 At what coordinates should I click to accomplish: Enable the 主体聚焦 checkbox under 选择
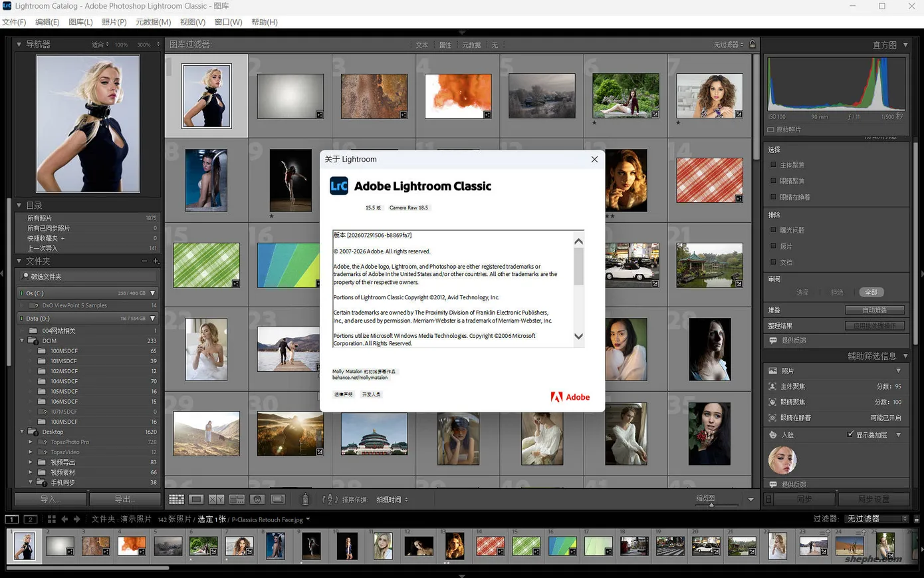773,165
